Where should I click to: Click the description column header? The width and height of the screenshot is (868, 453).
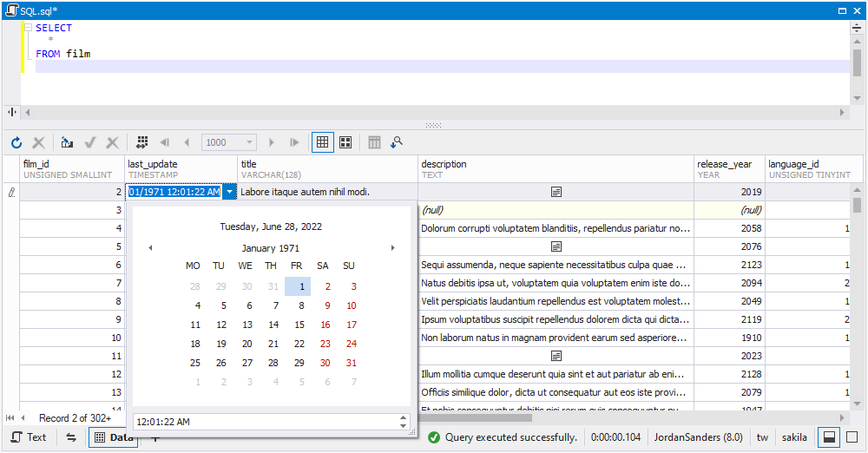click(556, 169)
